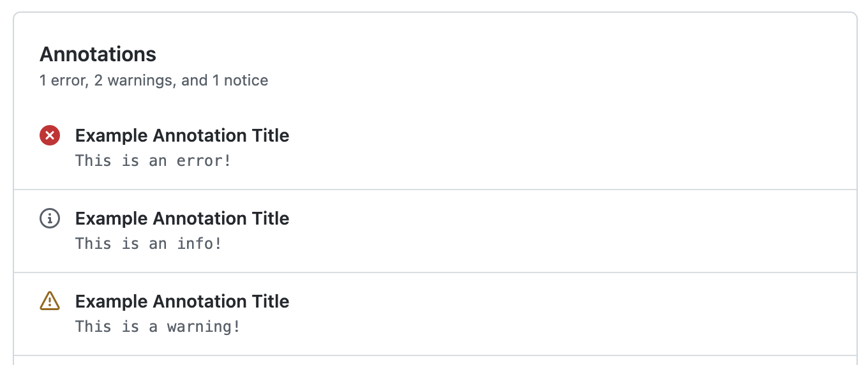Click the info circle icon
The height and width of the screenshot is (365, 868).
tap(50, 218)
